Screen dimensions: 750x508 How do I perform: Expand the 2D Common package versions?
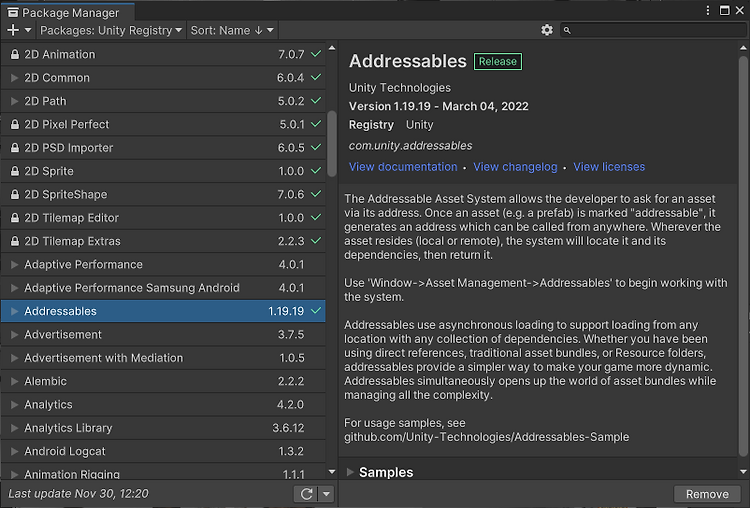14,77
